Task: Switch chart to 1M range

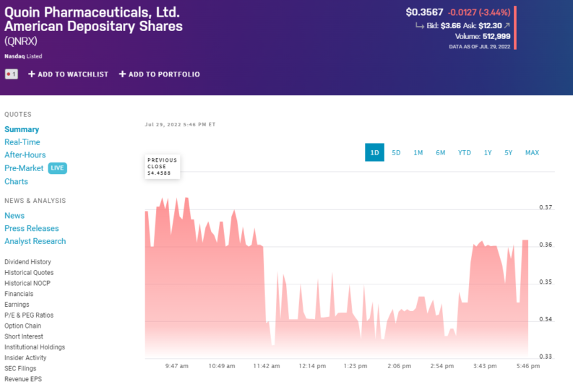Action: [418, 152]
